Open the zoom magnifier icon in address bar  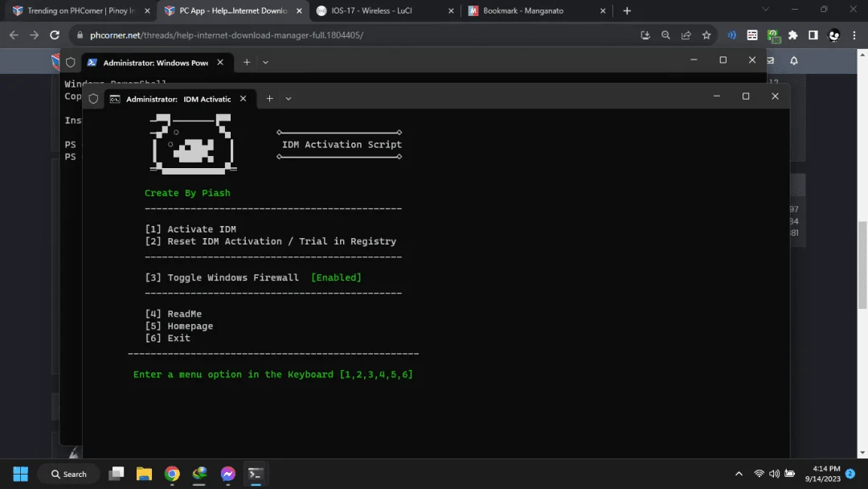665,35
